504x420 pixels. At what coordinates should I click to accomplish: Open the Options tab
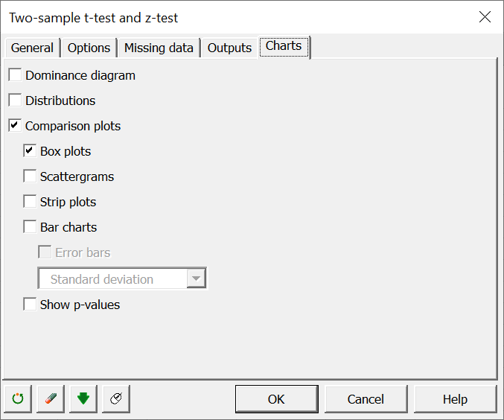pyautogui.click(x=89, y=48)
